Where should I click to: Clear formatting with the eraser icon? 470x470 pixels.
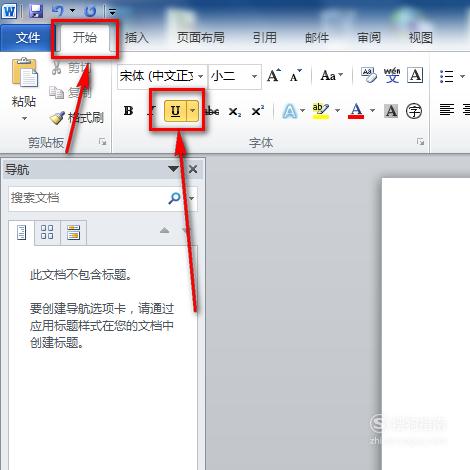[x=369, y=75]
